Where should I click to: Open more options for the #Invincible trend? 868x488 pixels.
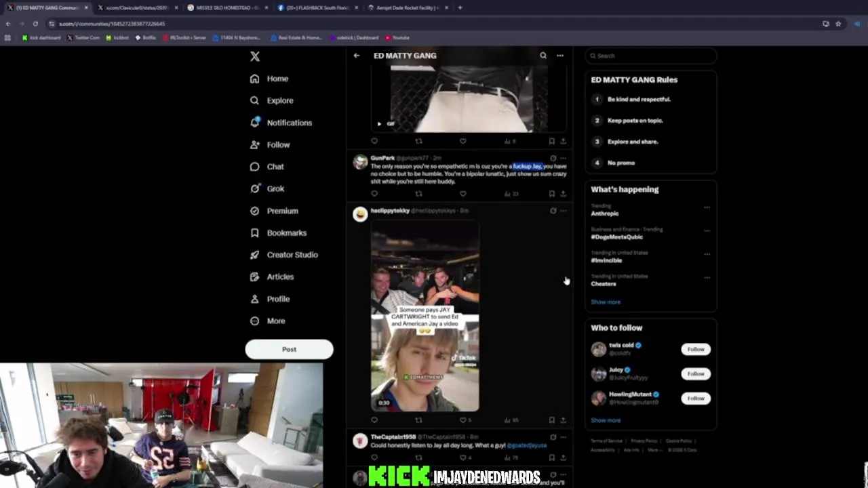click(707, 254)
